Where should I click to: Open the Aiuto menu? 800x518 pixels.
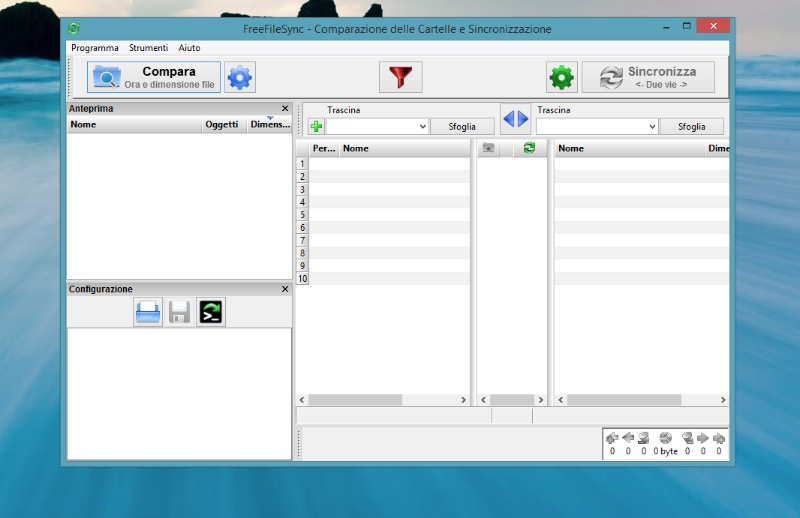tap(189, 48)
